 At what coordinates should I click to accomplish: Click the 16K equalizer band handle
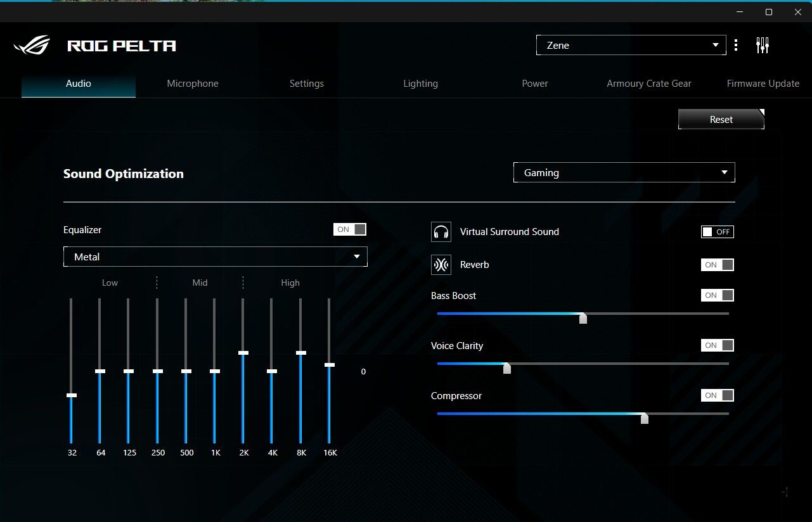(x=329, y=365)
